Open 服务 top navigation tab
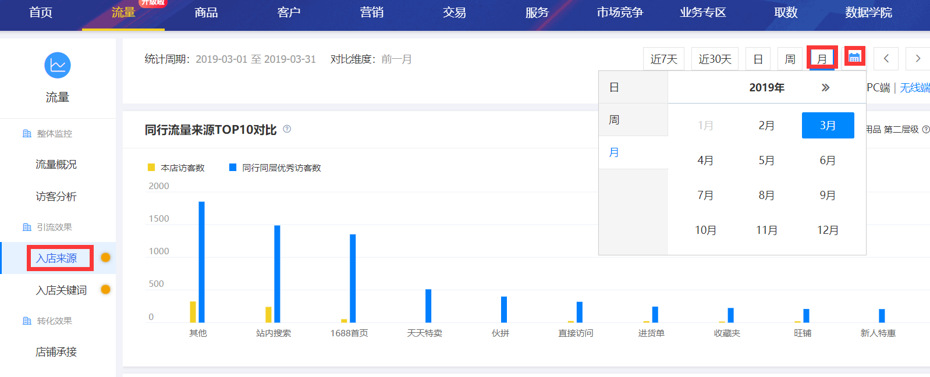 pos(537,12)
